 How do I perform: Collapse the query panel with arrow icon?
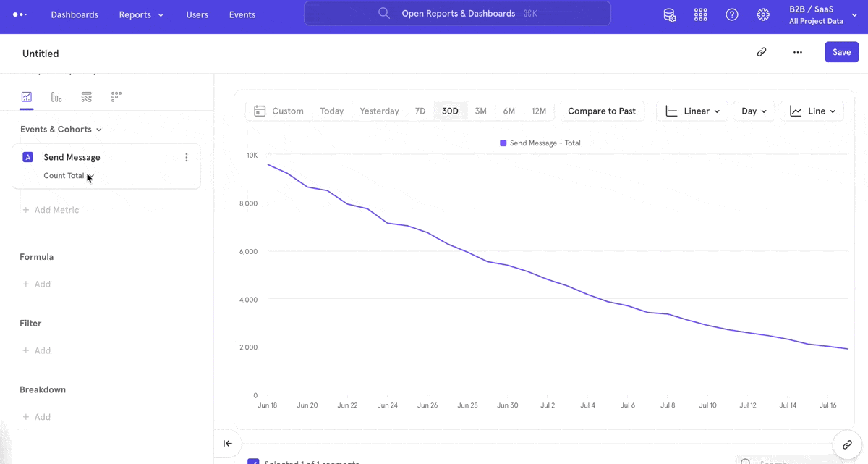[x=228, y=444]
